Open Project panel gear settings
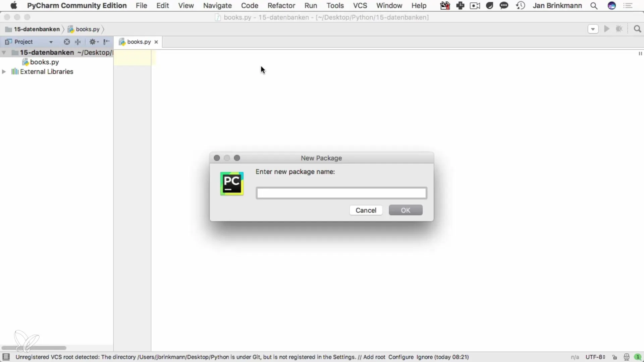The height and width of the screenshot is (362, 644). coord(93,42)
